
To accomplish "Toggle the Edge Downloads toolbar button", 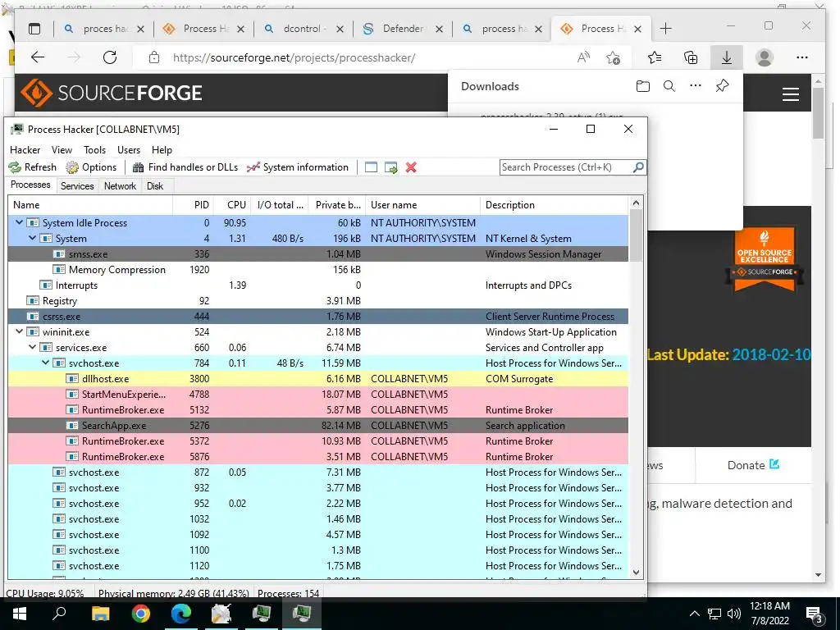I will pos(727,57).
